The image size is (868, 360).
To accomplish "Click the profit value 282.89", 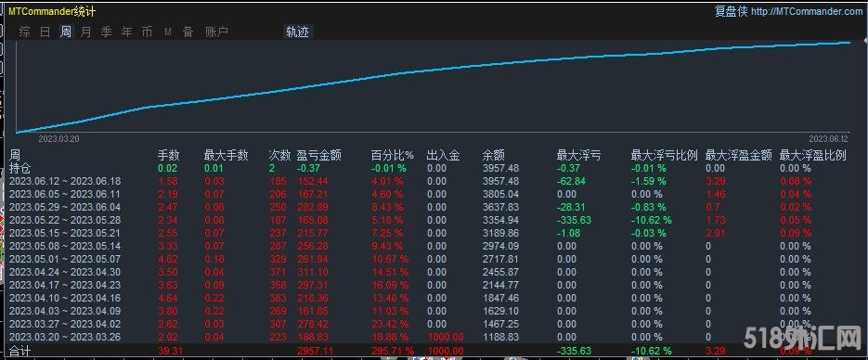I will pos(313,208).
